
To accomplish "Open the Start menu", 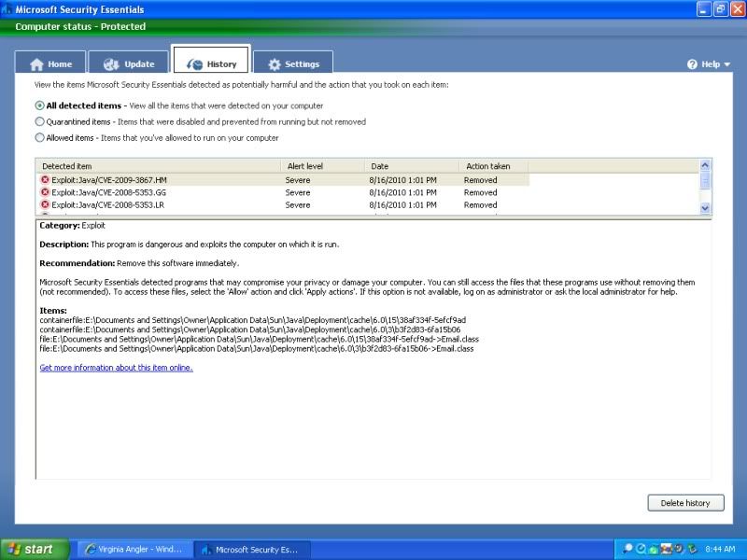I will click(x=35, y=549).
